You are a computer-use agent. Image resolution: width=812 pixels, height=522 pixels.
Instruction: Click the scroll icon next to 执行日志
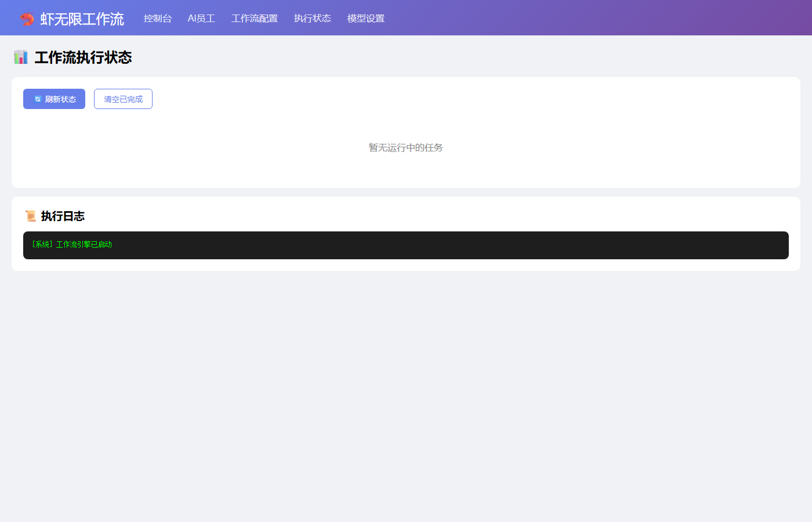(x=31, y=216)
